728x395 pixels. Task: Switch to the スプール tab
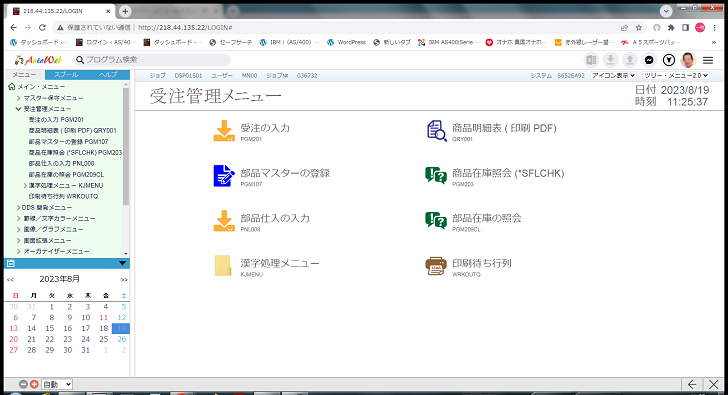(x=66, y=74)
